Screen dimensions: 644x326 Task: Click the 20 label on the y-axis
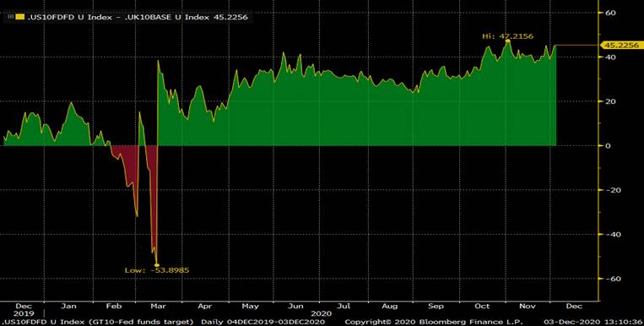[x=611, y=101]
